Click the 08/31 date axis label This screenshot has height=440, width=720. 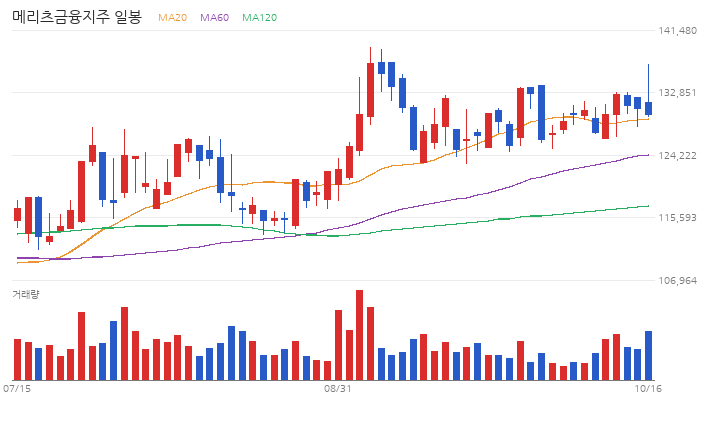coord(338,389)
